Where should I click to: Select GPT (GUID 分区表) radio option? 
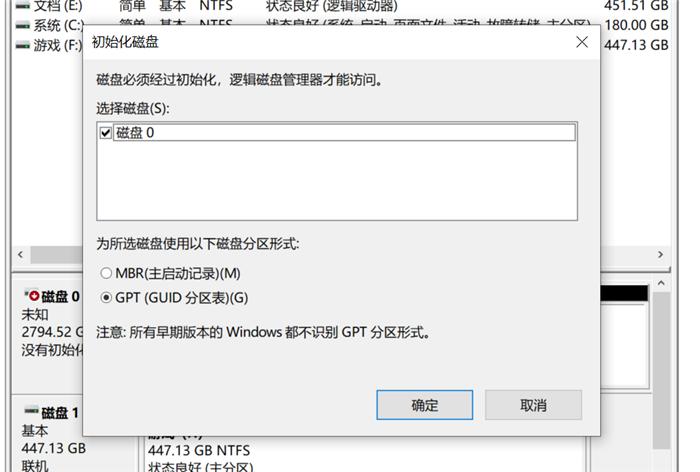(x=106, y=297)
